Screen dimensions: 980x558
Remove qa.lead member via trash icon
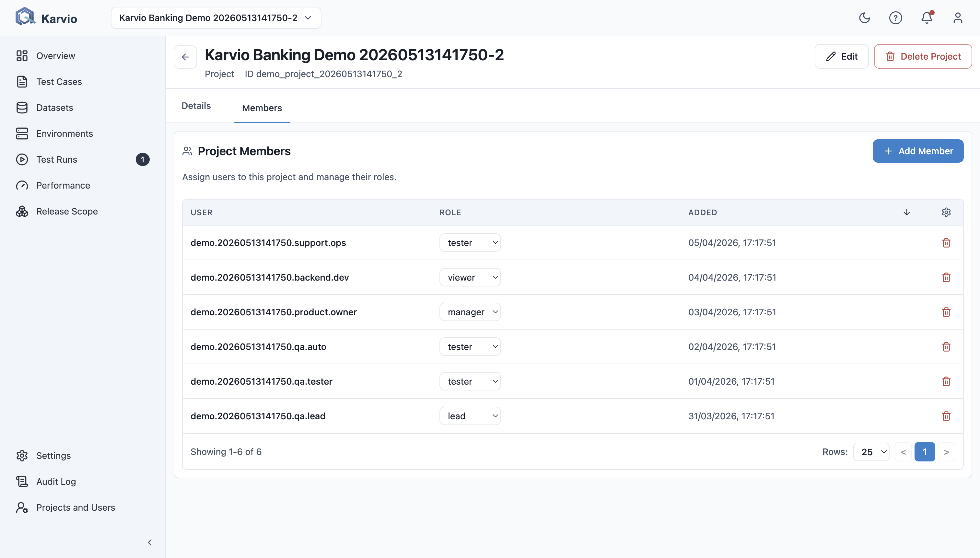click(x=946, y=416)
